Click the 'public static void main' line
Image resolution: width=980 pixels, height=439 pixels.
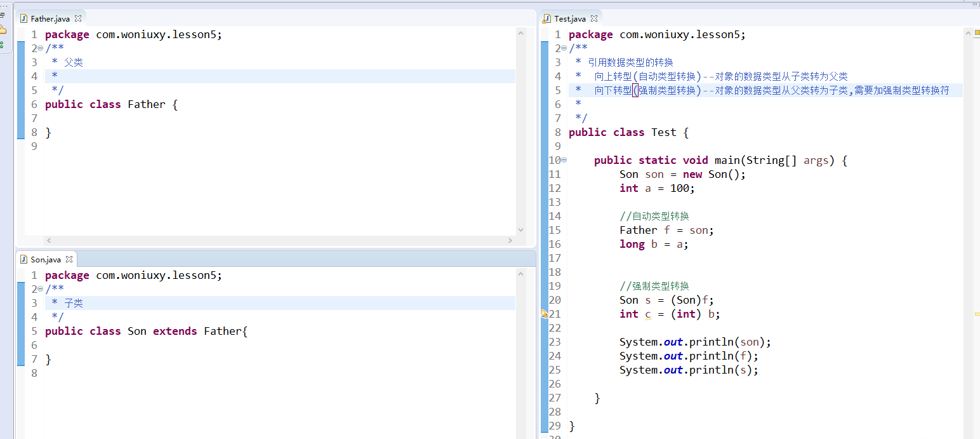(721, 160)
